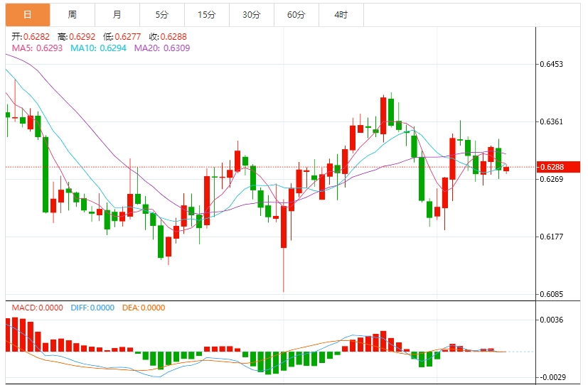
Task: Select the 15分 chart interval
Action: point(206,14)
